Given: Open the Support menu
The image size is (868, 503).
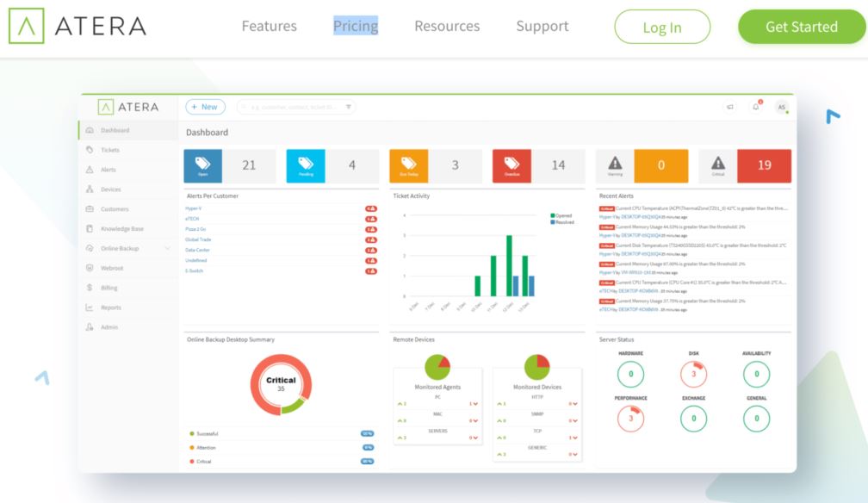Looking at the screenshot, I should pos(542,26).
